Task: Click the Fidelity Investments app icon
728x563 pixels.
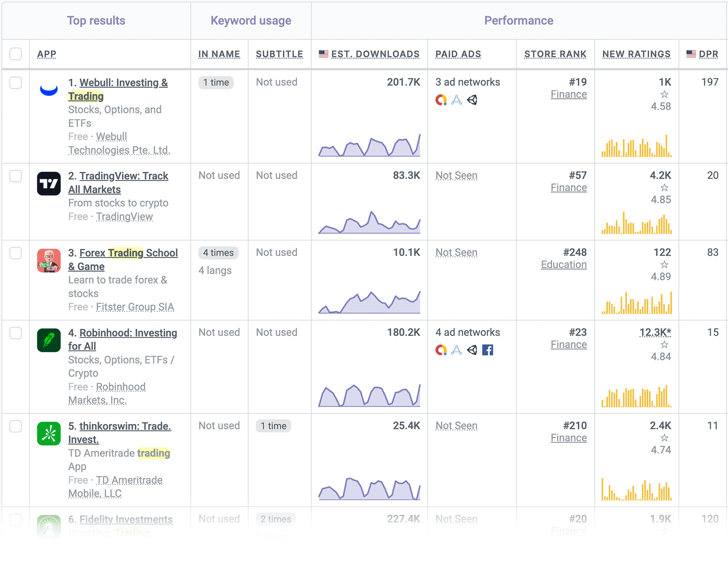Action: pos(49,527)
